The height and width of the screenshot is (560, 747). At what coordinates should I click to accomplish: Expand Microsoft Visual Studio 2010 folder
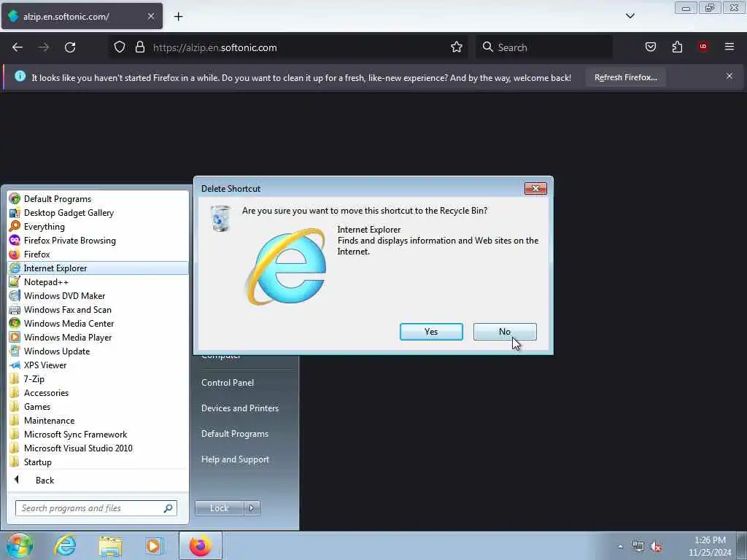(x=98, y=448)
